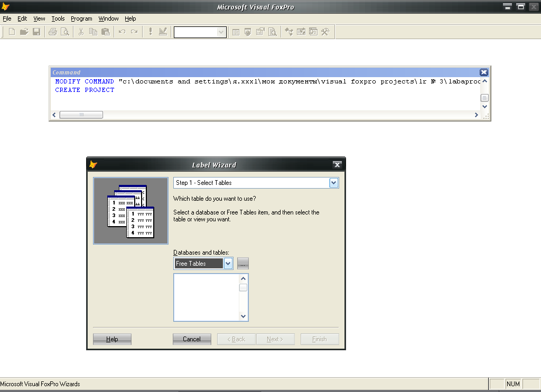The height and width of the screenshot is (392, 541).
Task: Click the Copy toolbar icon
Action: [93, 32]
